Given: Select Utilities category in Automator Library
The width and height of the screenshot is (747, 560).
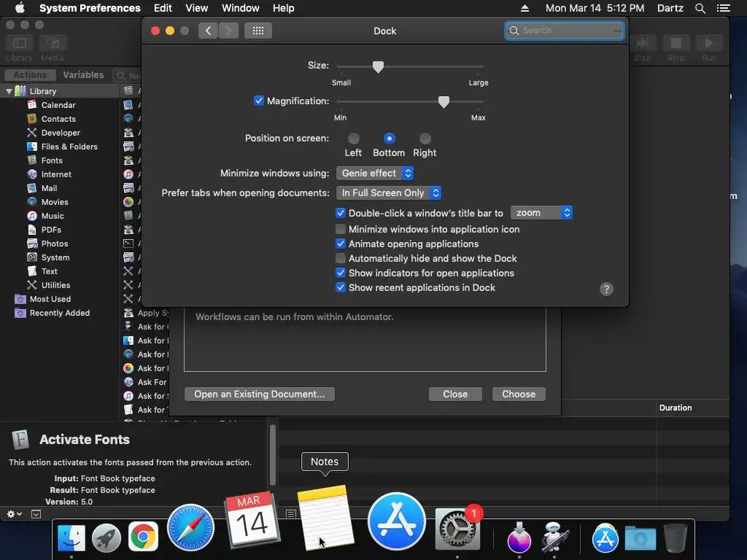Looking at the screenshot, I should click(55, 285).
